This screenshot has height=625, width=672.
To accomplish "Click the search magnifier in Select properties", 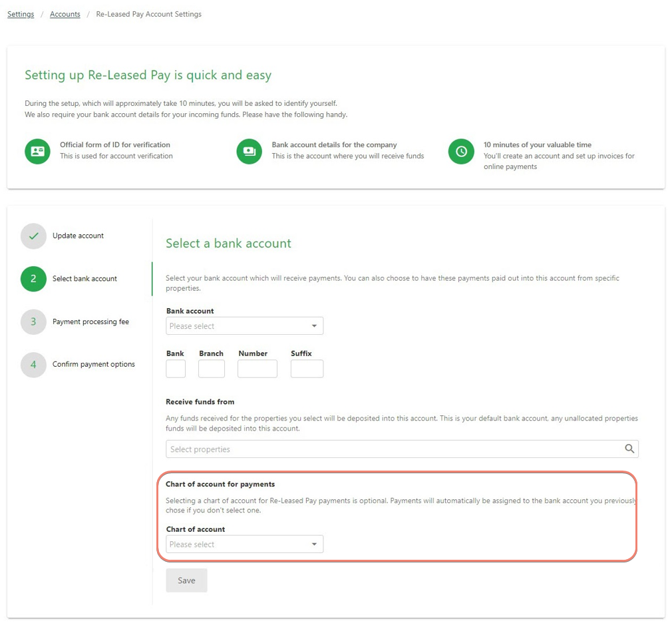I will pyautogui.click(x=629, y=449).
